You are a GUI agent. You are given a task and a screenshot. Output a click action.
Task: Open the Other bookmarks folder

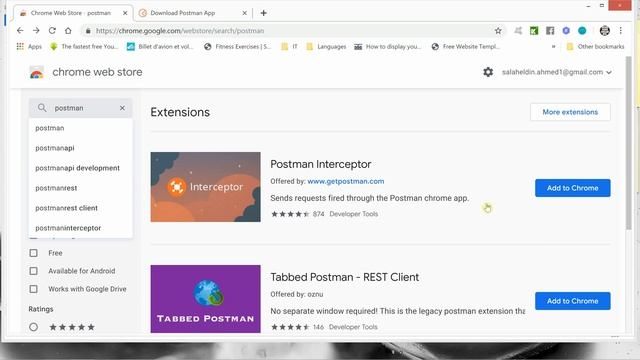tap(596, 47)
